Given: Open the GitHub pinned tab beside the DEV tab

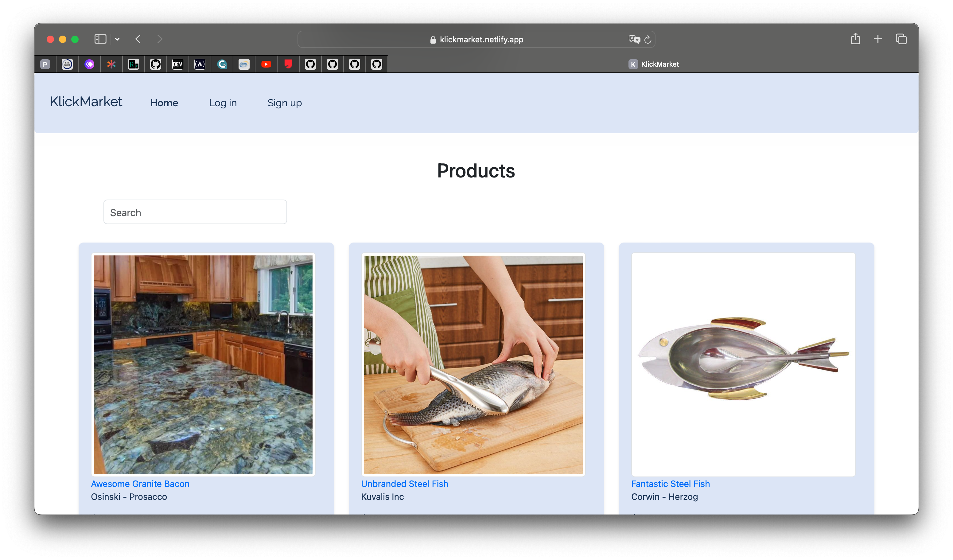Looking at the screenshot, I should [155, 64].
